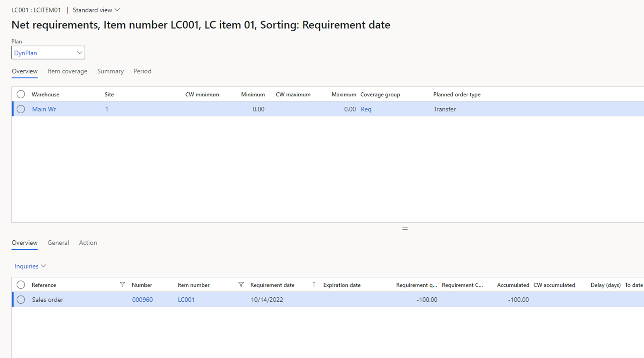Switch to the Item coverage tab
This screenshot has width=644, height=358.
67,71
